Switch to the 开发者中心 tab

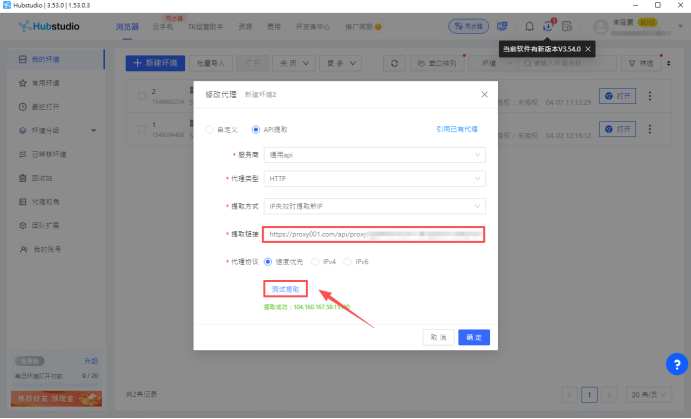tap(313, 27)
